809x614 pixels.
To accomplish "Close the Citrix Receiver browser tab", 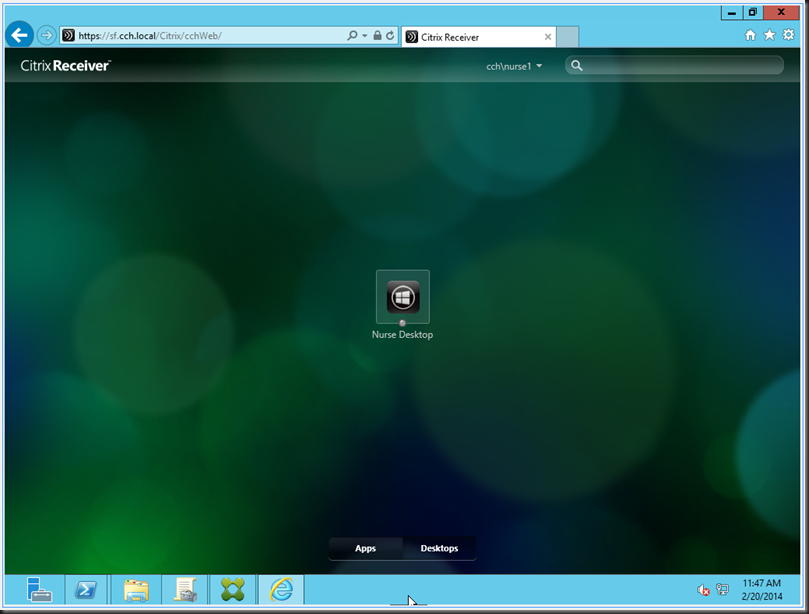I will coord(548,37).
